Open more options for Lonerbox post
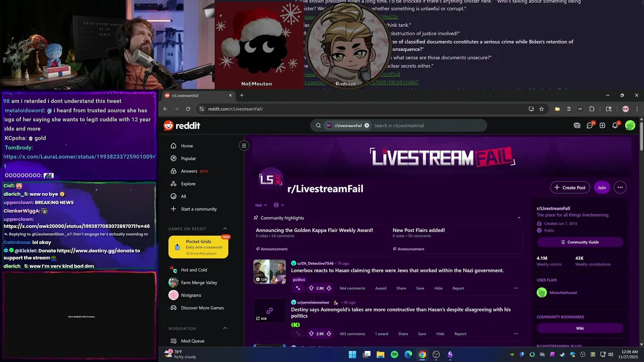Screen dimensions: 644x362 click(516, 288)
